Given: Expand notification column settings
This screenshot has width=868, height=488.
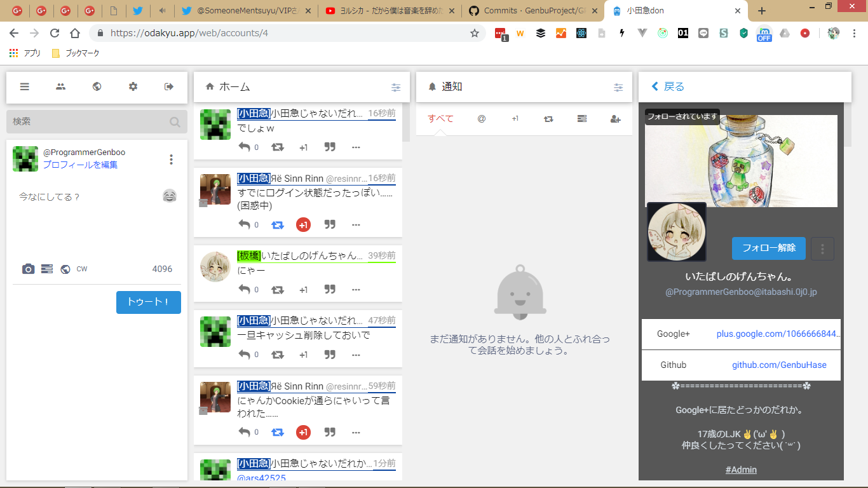Looking at the screenshot, I should tap(618, 88).
